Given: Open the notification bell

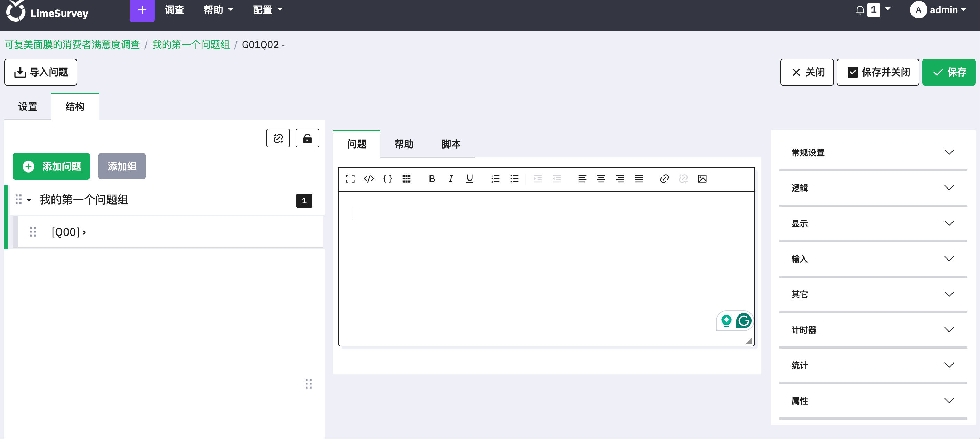Looking at the screenshot, I should click(x=860, y=10).
